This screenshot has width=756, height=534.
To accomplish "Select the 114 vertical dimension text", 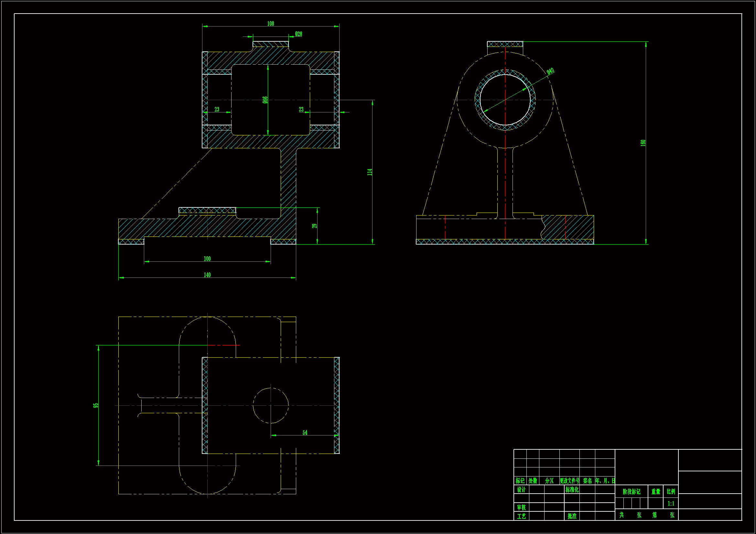I will click(x=370, y=172).
